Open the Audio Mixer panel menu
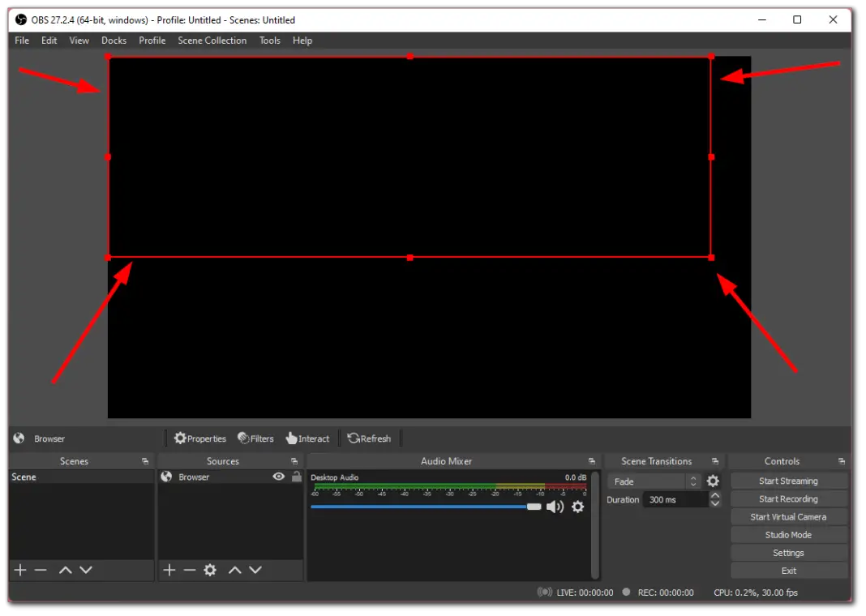The height and width of the screenshot is (616, 866). coord(591,460)
